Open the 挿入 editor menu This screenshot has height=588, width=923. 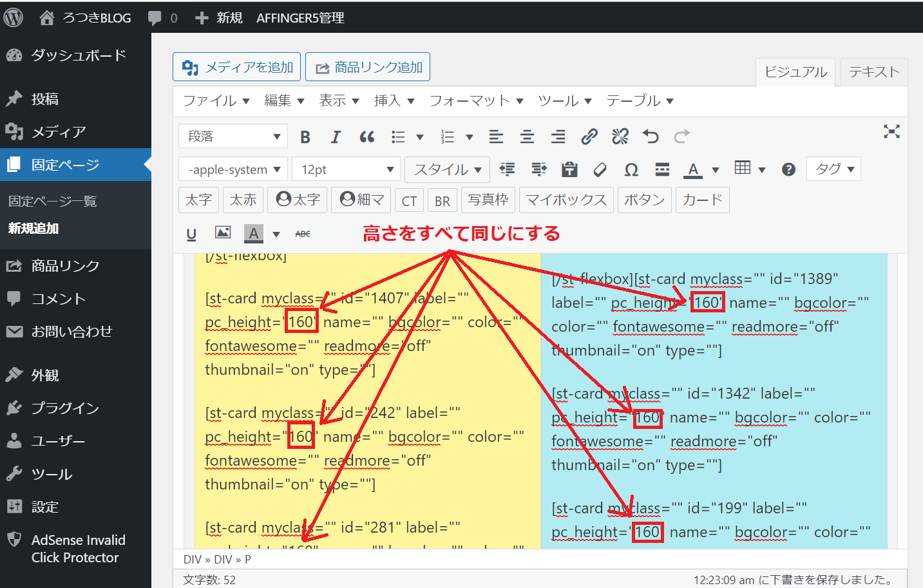(x=394, y=100)
